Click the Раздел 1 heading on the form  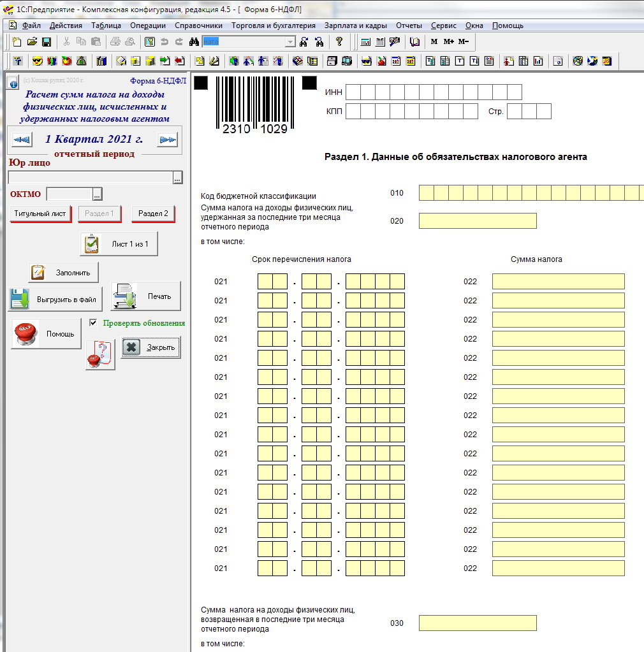pyautogui.click(x=455, y=157)
